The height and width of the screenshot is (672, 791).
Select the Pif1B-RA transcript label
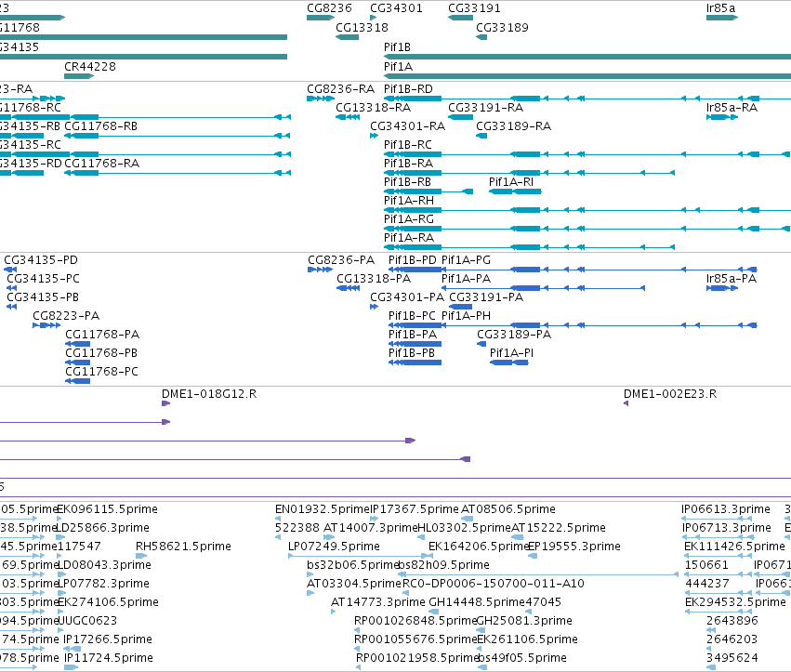tap(408, 164)
